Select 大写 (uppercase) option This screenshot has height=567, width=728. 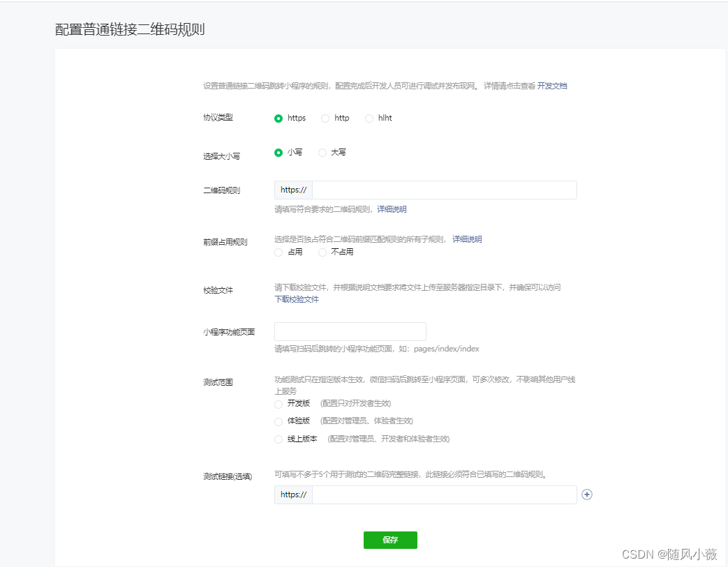pyautogui.click(x=322, y=152)
